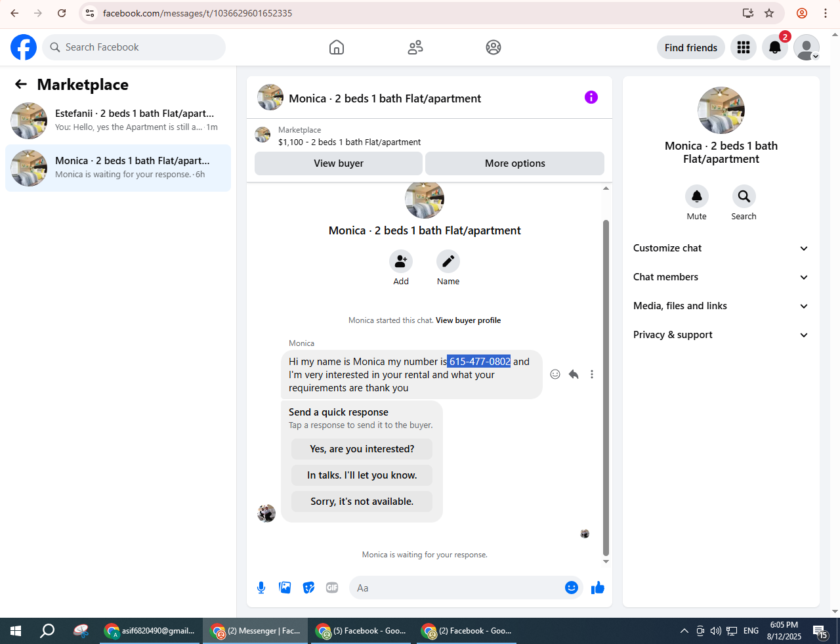The width and height of the screenshot is (840, 644).
Task: Expand Media, files and links section
Action: [721, 306]
